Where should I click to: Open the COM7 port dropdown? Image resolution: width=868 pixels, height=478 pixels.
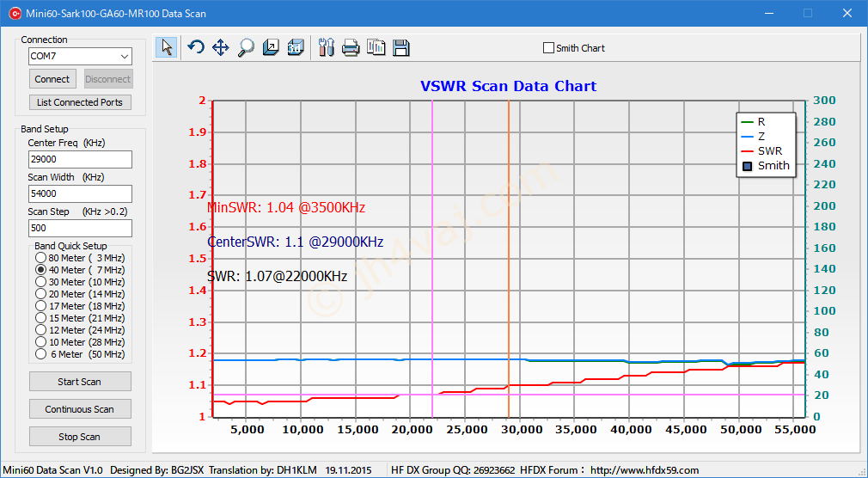coord(125,56)
